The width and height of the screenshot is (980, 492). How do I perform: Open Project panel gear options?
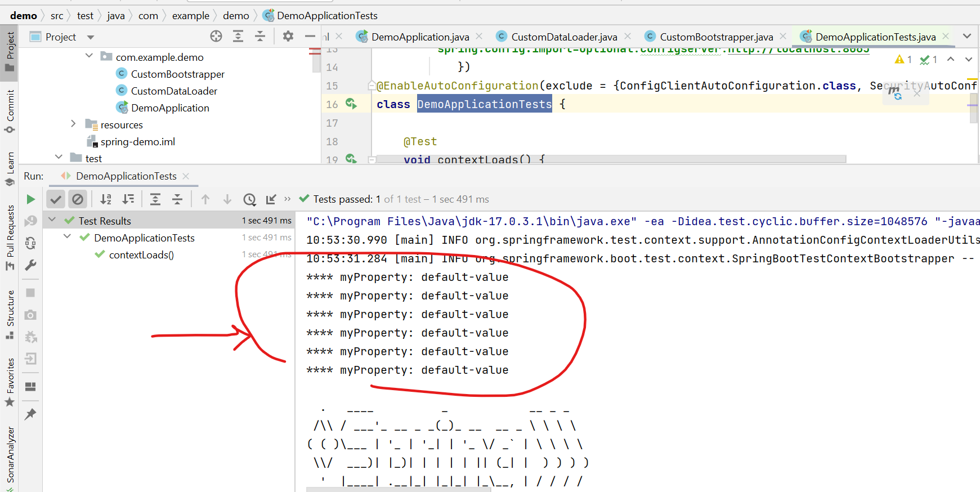coord(288,37)
